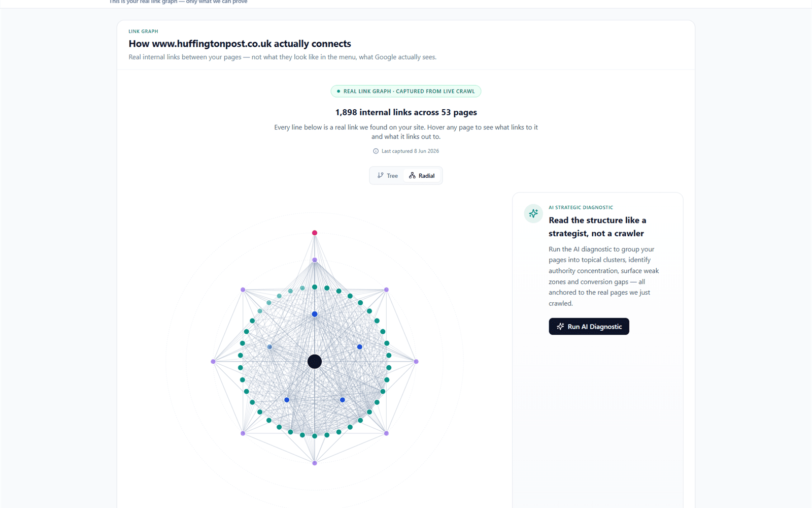This screenshot has height=508, width=812.
Task: Select the large black central node in graph
Action: click(x=315, y=362)
